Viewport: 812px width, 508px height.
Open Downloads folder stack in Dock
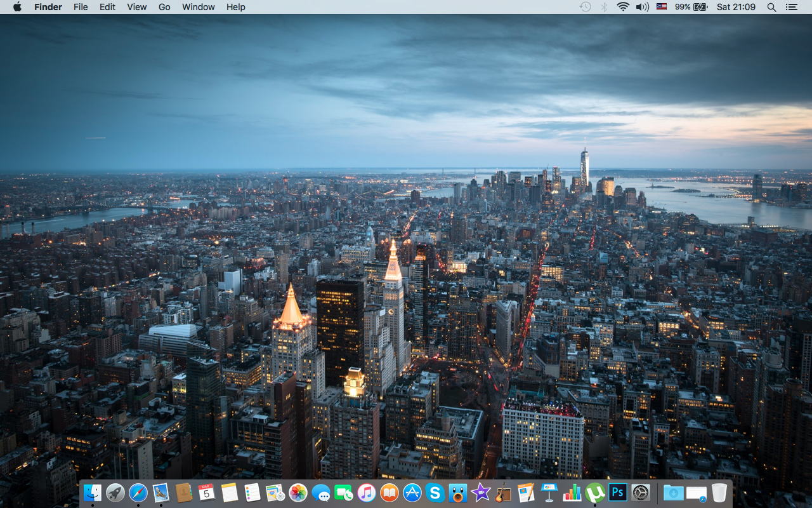point(674,492)
